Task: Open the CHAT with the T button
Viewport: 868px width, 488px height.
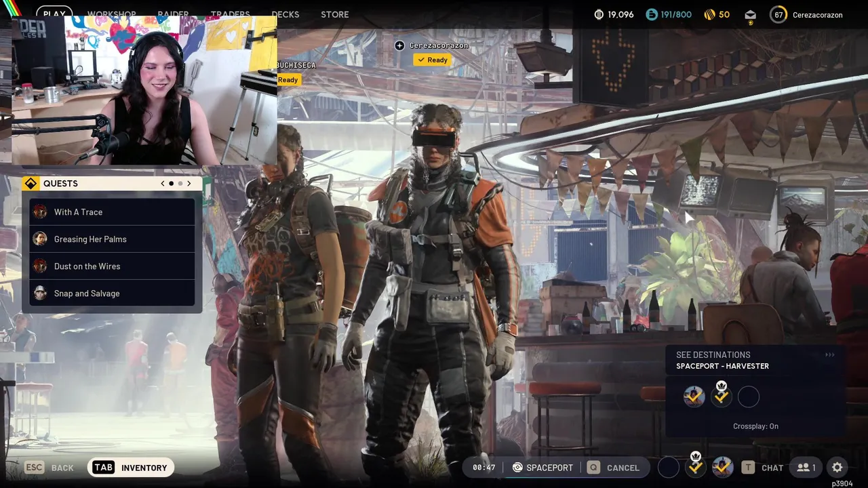Action: tap(762, 468)
